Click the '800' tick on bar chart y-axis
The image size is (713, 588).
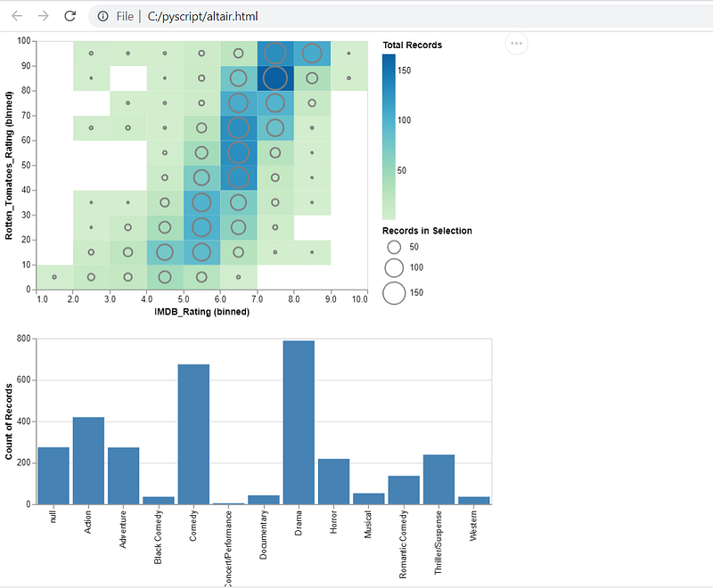point(24,339)
